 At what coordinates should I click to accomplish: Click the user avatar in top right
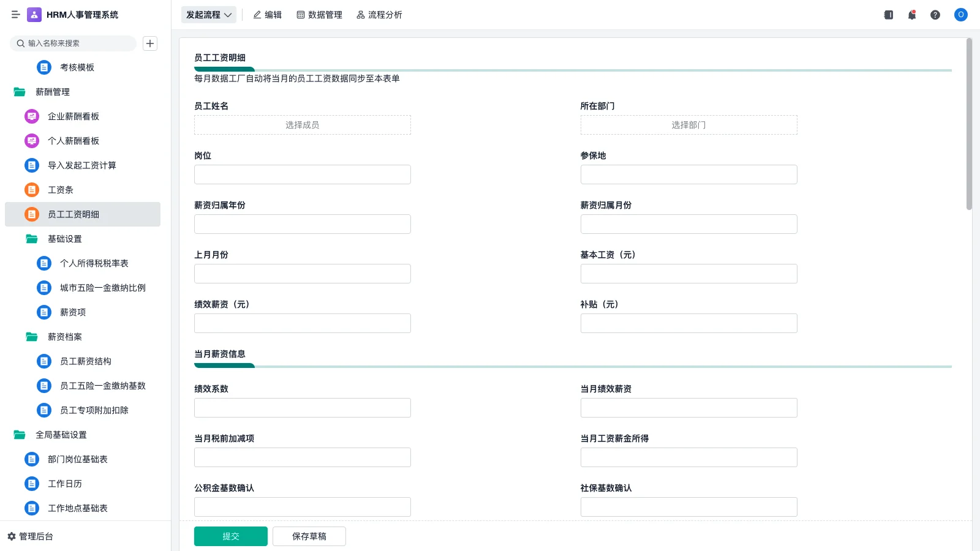960,15
